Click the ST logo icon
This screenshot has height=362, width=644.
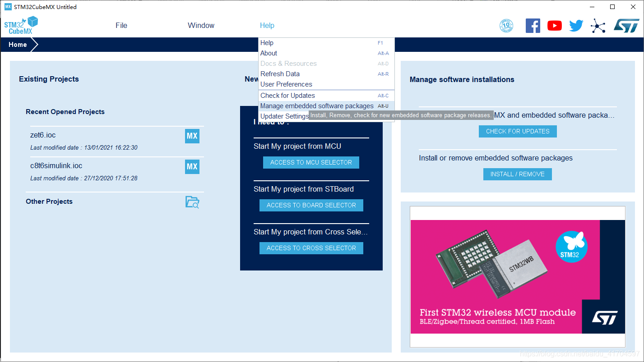point(626,26)
